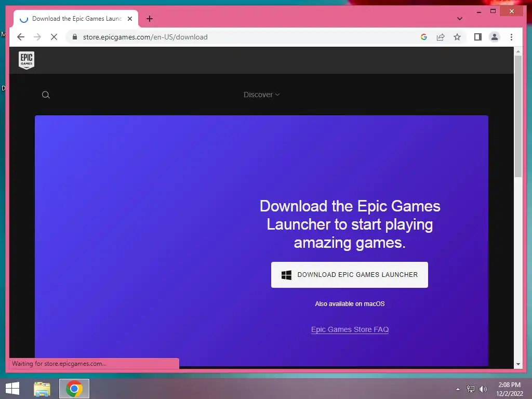The width and height of the screenshot is (532, 399).
Task: Minimize the Chrome window
Action: tap(478, 11)
